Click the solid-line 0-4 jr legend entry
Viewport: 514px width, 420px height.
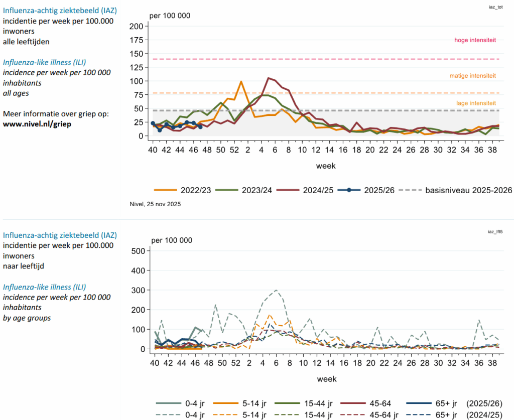point(181,403)
